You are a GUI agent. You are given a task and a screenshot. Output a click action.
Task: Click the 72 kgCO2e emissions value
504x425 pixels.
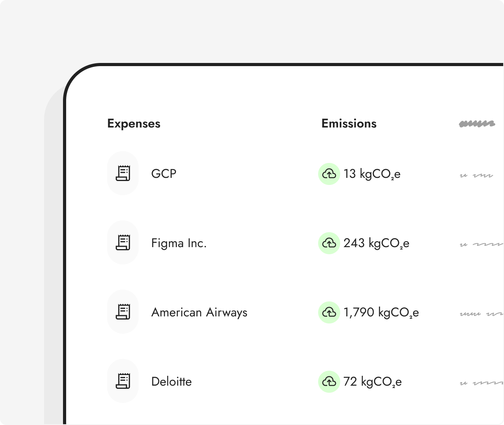372,382
